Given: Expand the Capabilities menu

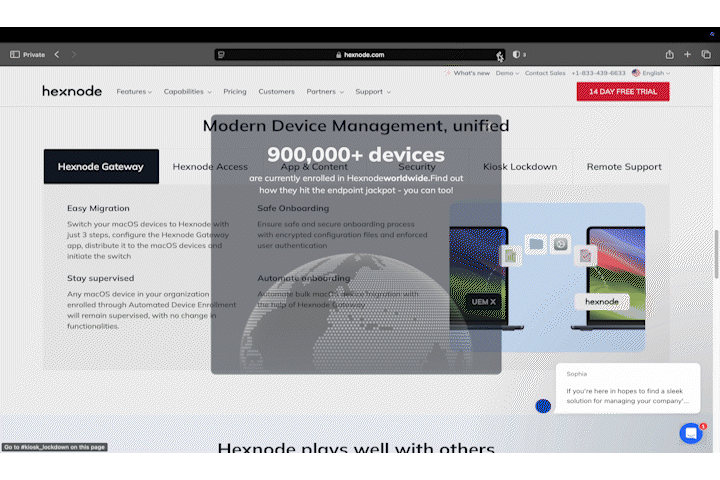Looking at the screenshot, I should coord(187,92).
